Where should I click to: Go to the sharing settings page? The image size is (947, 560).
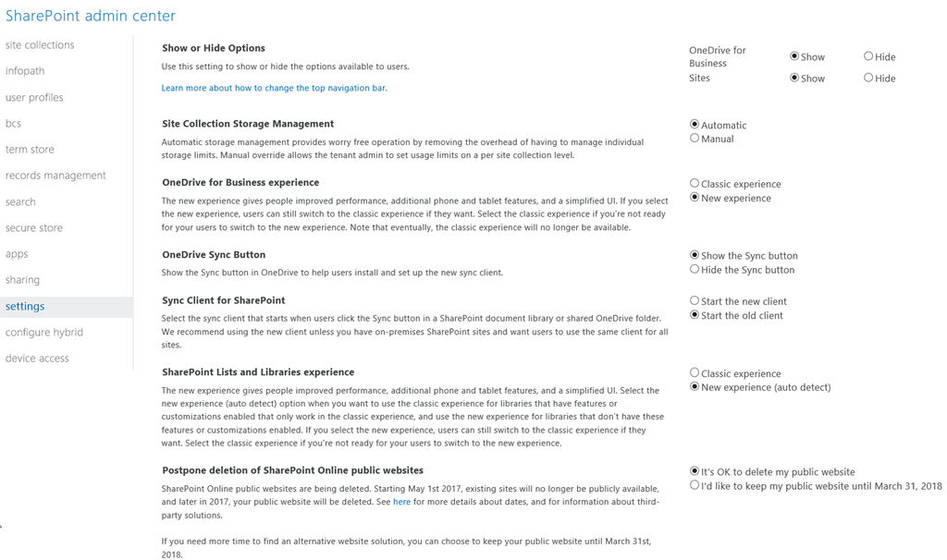[22, 280]
